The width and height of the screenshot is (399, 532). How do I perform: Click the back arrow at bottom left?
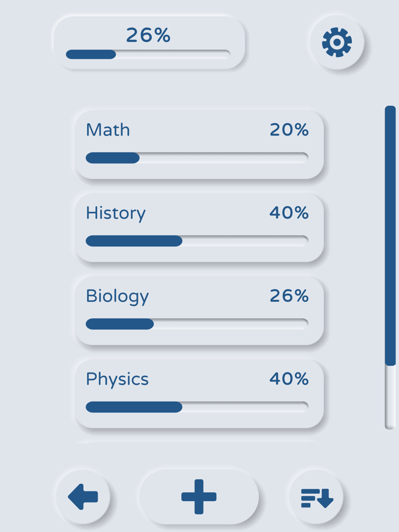point(83,496)
